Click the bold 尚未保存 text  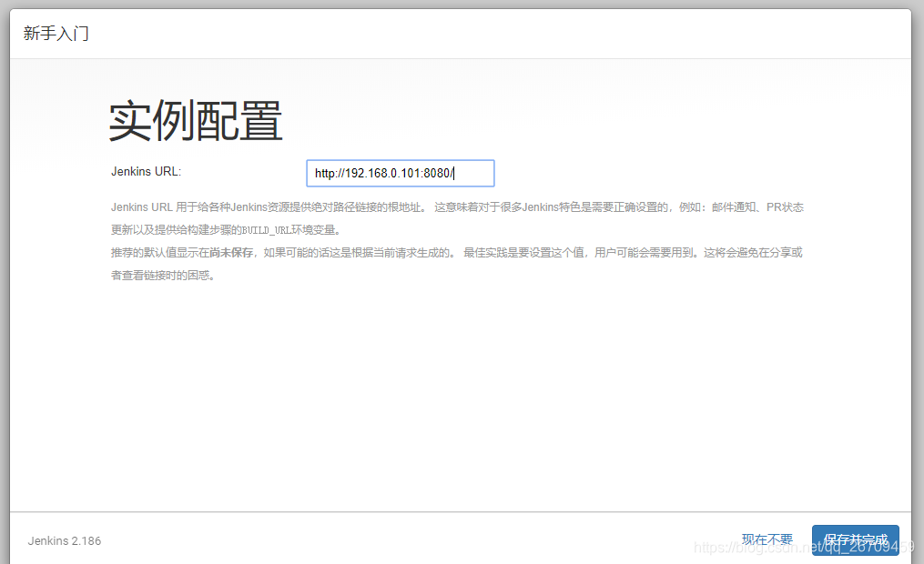tap(231, 253)
